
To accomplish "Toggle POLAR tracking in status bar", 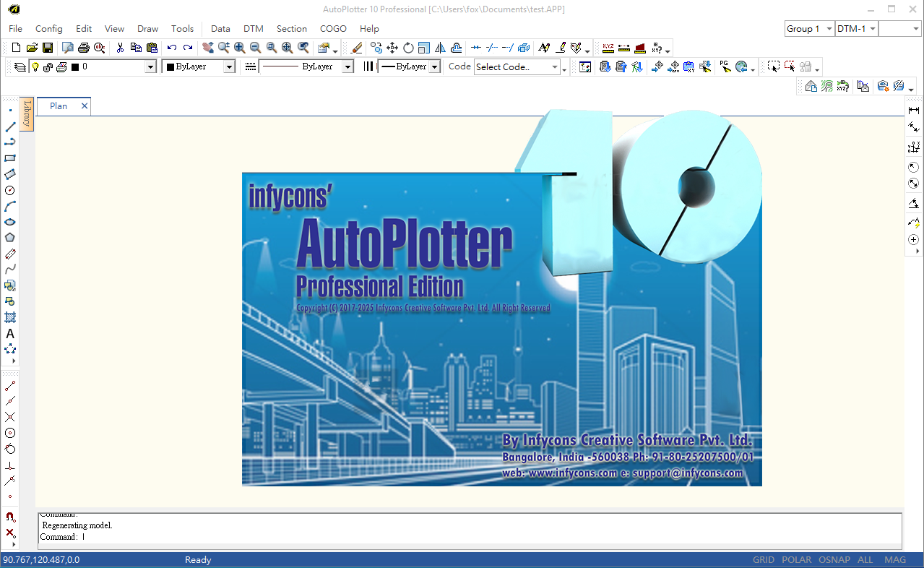I will tap(796, 560).
